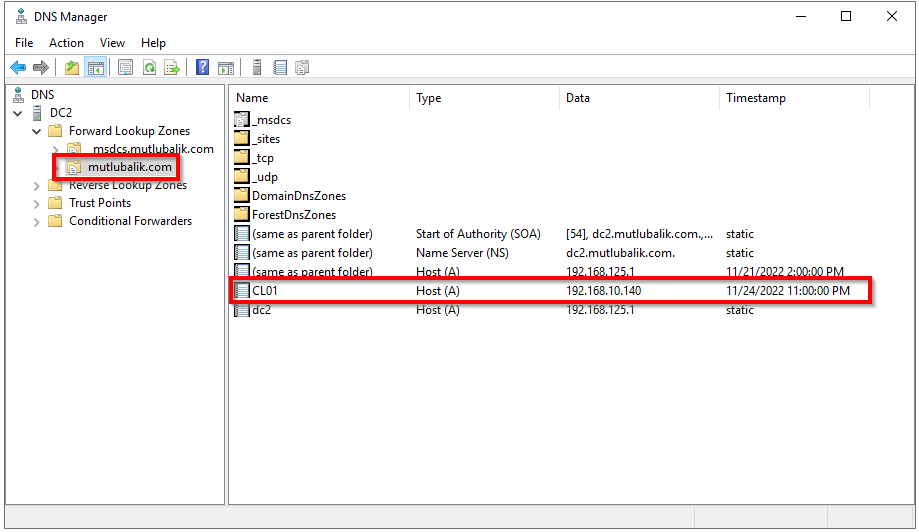Go up one level with folder icon

(x=72, y=68)
